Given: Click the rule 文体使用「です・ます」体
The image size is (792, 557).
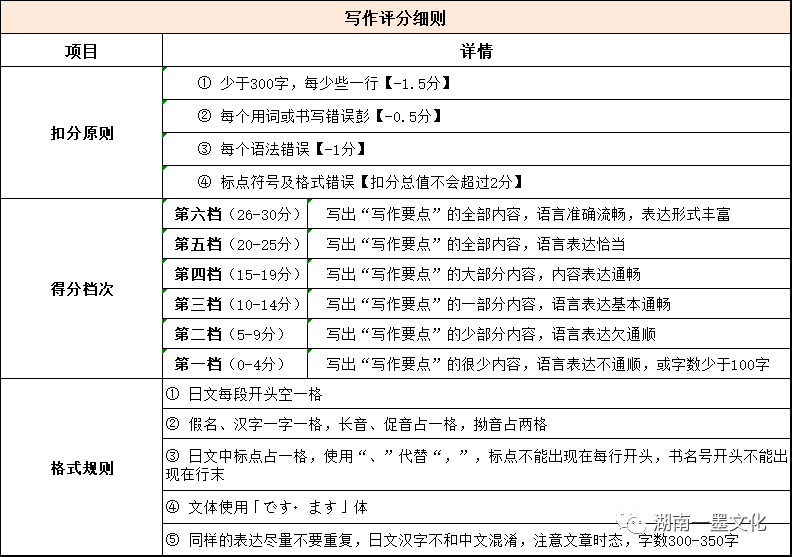Looking at the screenshot, I should point(476,507).
